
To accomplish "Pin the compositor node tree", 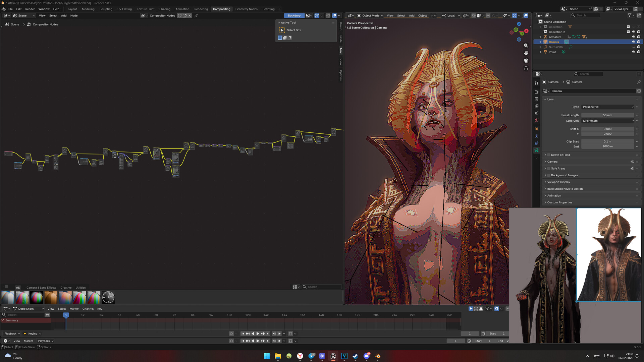I will point(196,15).
